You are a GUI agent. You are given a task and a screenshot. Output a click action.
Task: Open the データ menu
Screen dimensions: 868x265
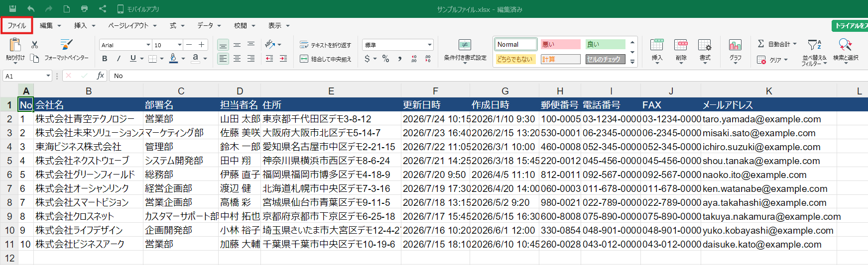coord(209,25)
